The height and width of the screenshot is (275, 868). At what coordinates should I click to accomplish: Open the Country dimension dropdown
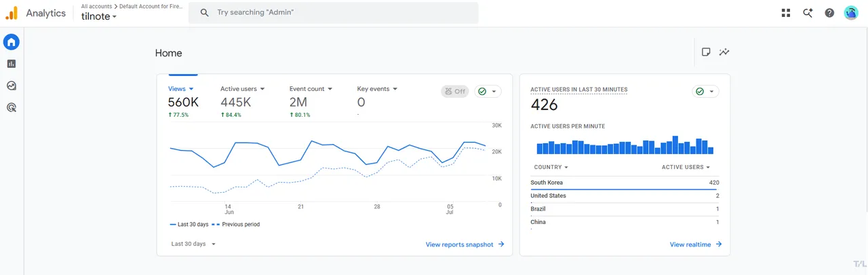[x=551, y=167]
